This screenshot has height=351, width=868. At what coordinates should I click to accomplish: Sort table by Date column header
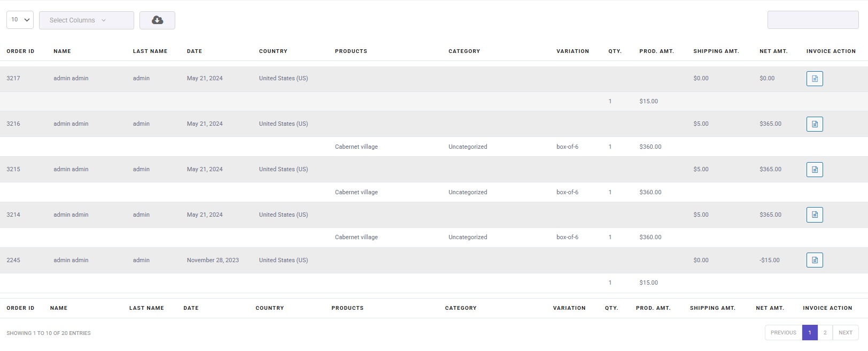pos(195,51)
